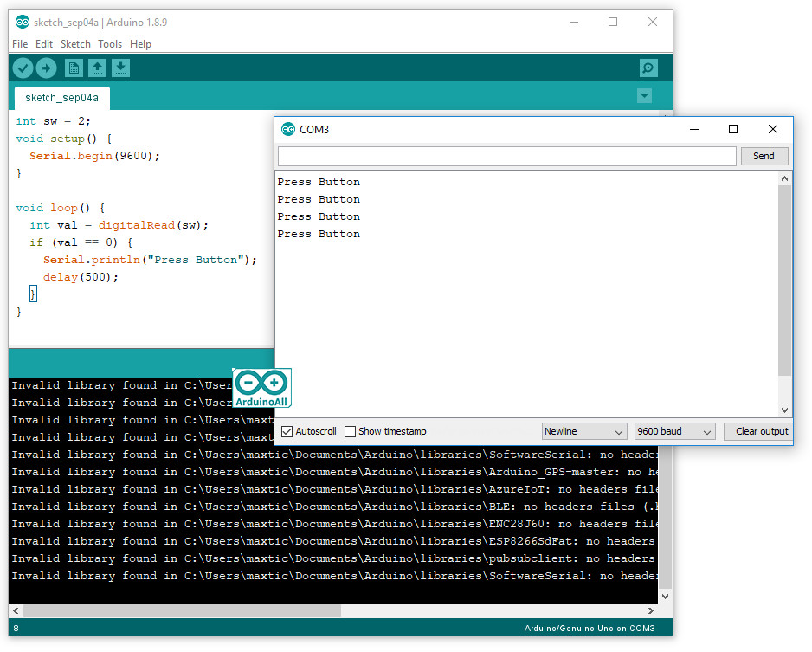This screenshot has height=652, width=812.
Task: Click the first 'Press Button' output line
Action: [319, 182]
